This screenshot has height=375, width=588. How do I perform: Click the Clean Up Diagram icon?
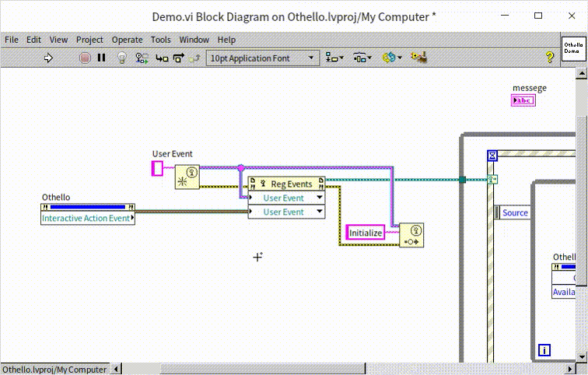point(418,58)
